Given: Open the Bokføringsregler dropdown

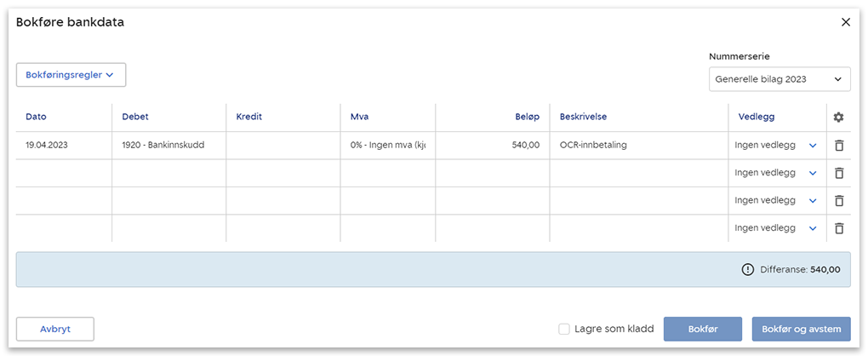Looking at the screenshot, I should (71, 75).
